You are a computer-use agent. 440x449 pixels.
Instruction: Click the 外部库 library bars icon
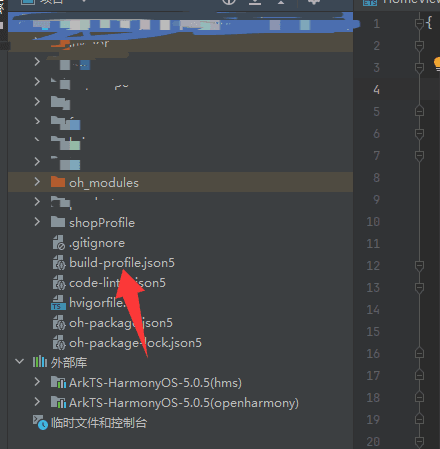(40, 362)
